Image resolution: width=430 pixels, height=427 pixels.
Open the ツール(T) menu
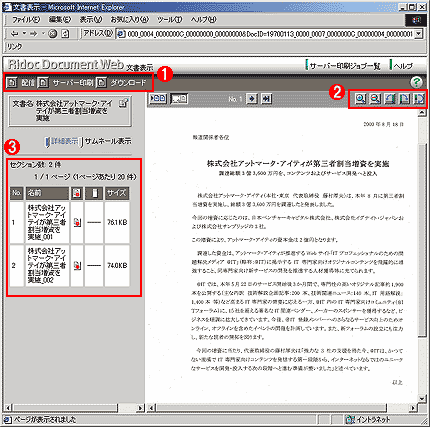(x=170, y=20)
